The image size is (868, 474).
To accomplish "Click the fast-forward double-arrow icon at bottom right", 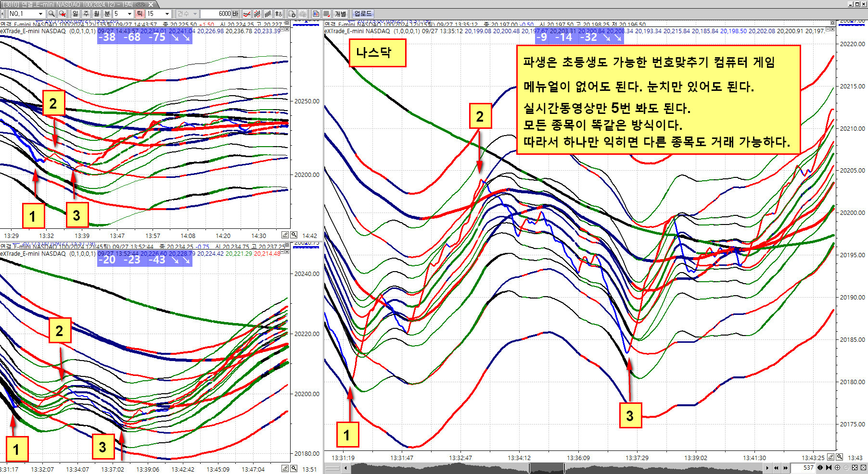I will [x=785, y=468].
